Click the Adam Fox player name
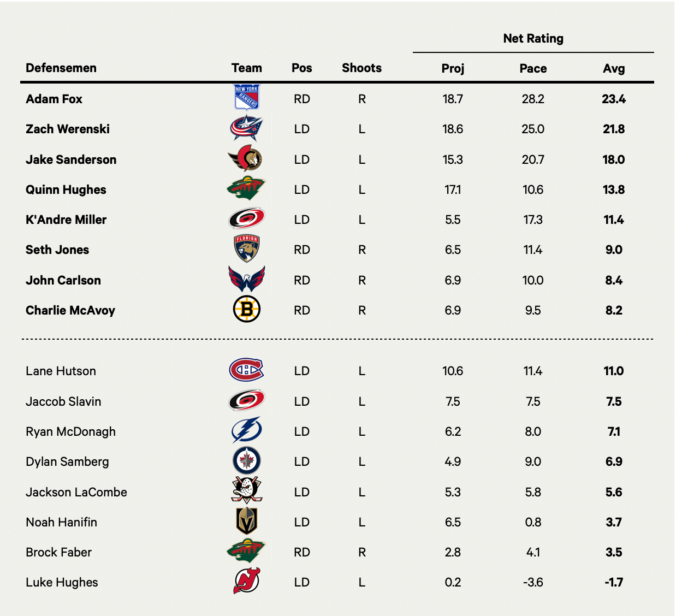 (54, 99)
